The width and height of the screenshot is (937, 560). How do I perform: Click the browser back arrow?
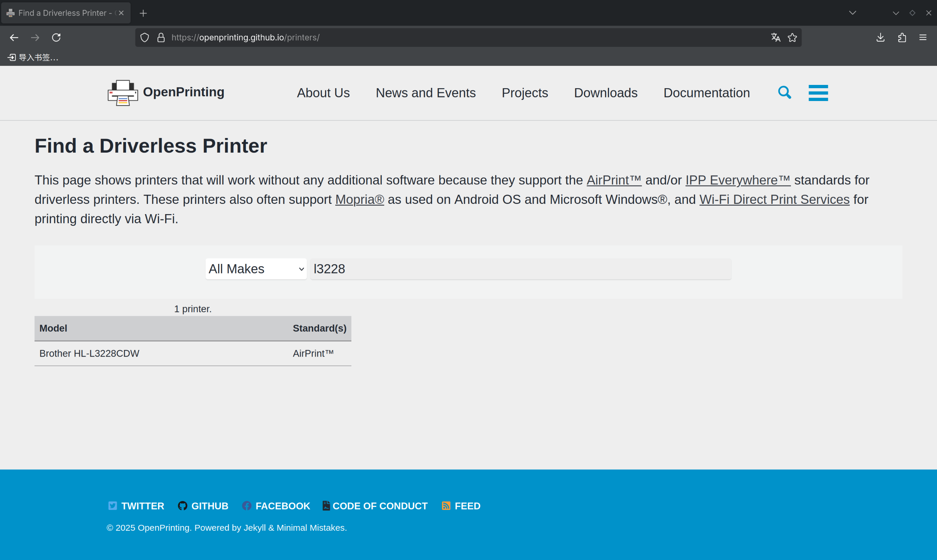tap(14, 37)
